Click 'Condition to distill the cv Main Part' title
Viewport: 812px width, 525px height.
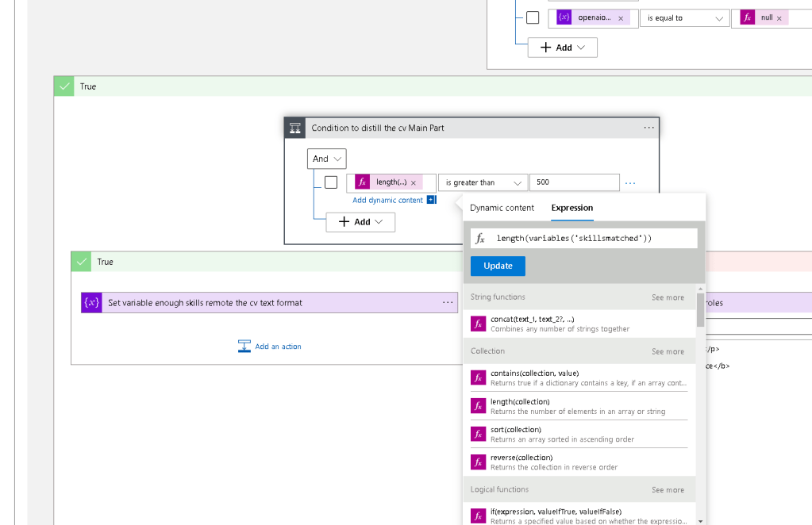(378, 128)
